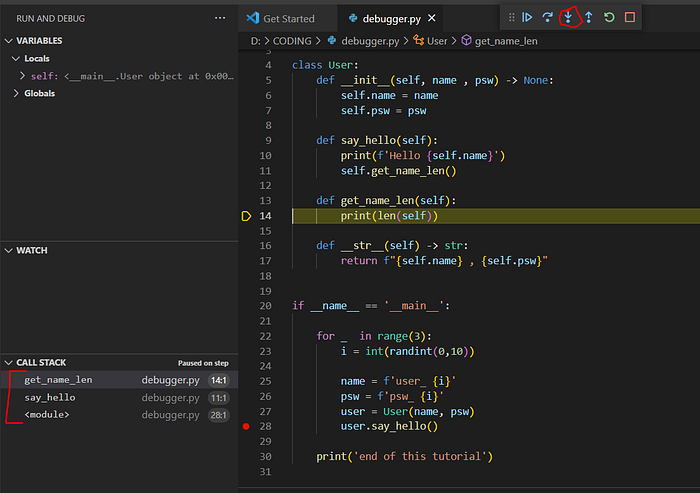Click get_name_len method breadcrumb

click(506, 41)
